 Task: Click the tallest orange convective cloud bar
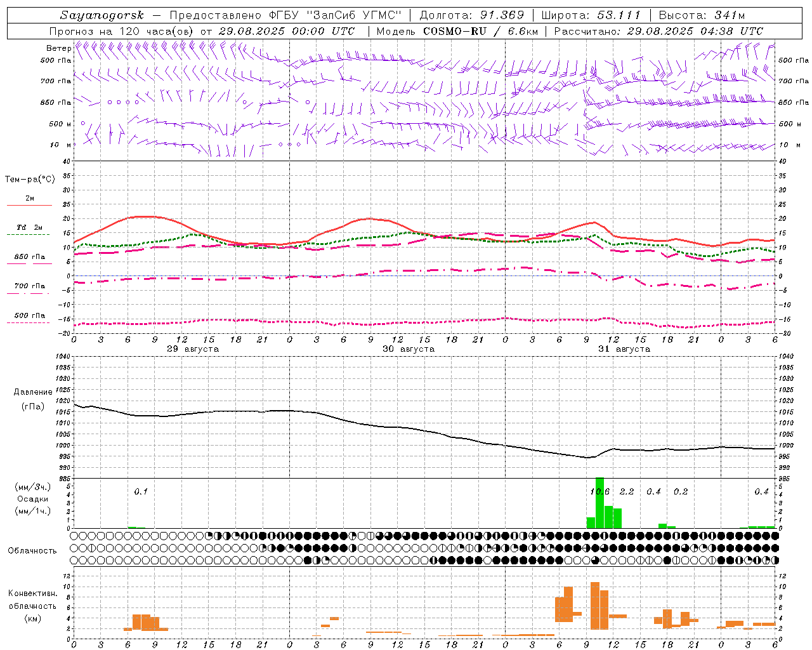[x=595, y=605]
